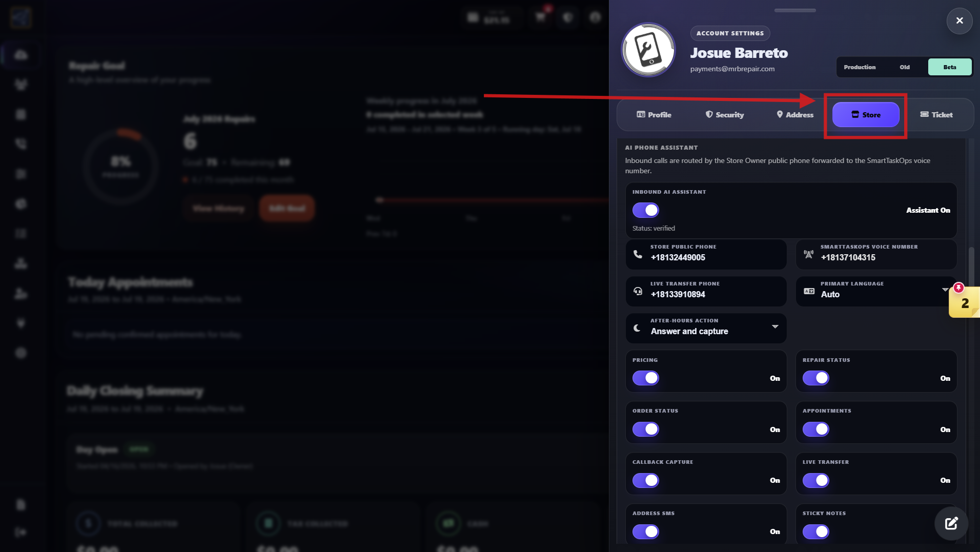This screenshot has width=980, height=552.
Task: Toggle the Sticky Notes switch
Action: [816, 531]
